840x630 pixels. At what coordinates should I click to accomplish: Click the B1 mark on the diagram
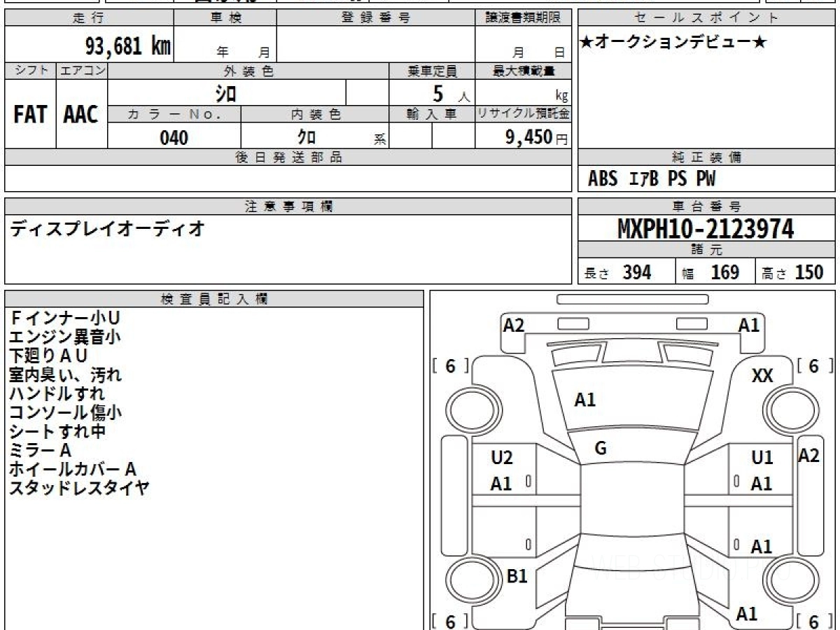[x=517, y=576]
